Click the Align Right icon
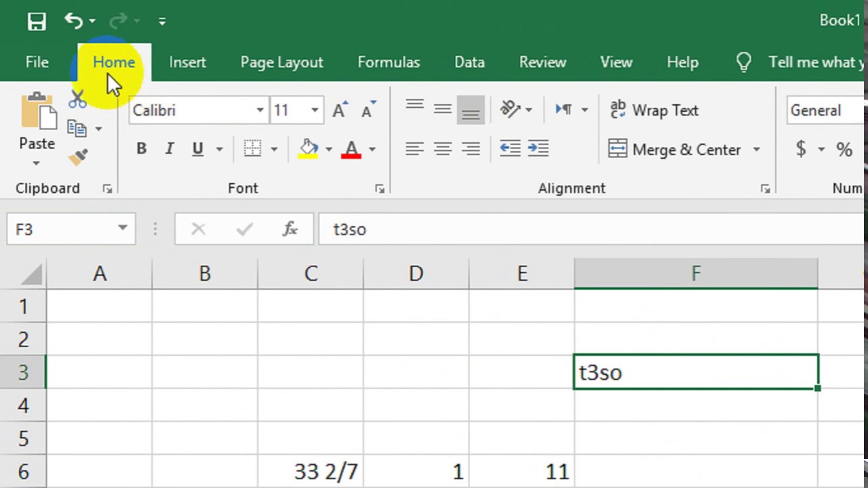 click(x=470, y=148)
